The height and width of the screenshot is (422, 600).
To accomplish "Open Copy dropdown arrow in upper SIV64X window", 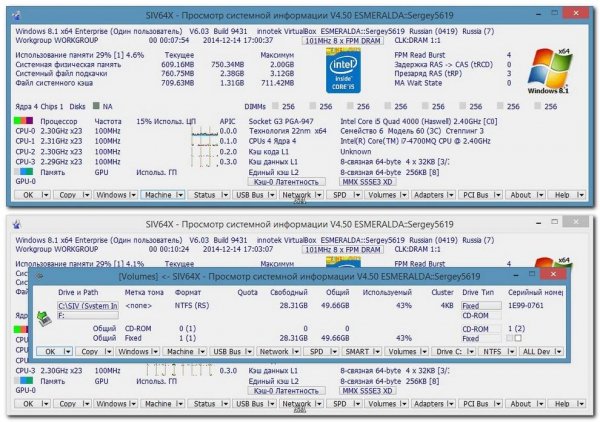I will (86, 195).
